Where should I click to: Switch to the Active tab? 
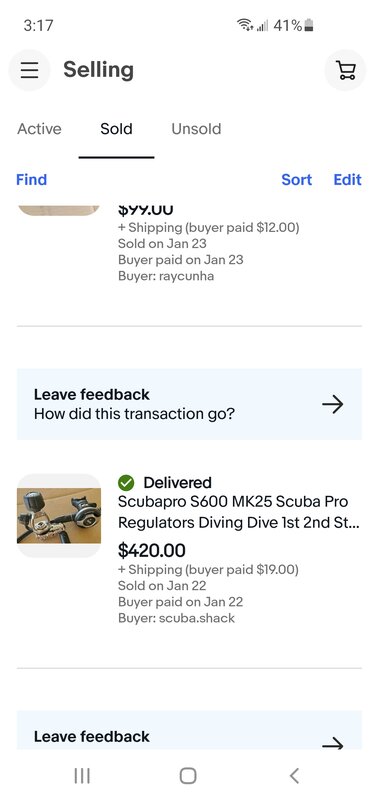[x=39, y=129]
